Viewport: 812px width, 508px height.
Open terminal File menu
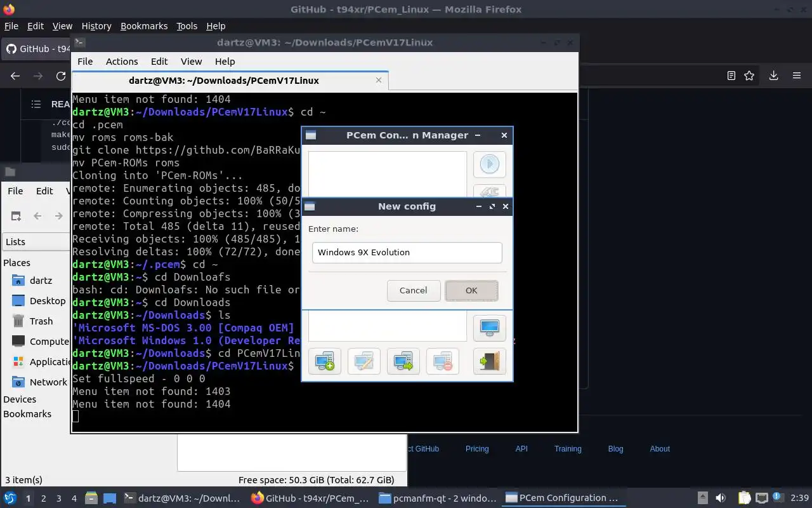(85, 62)
